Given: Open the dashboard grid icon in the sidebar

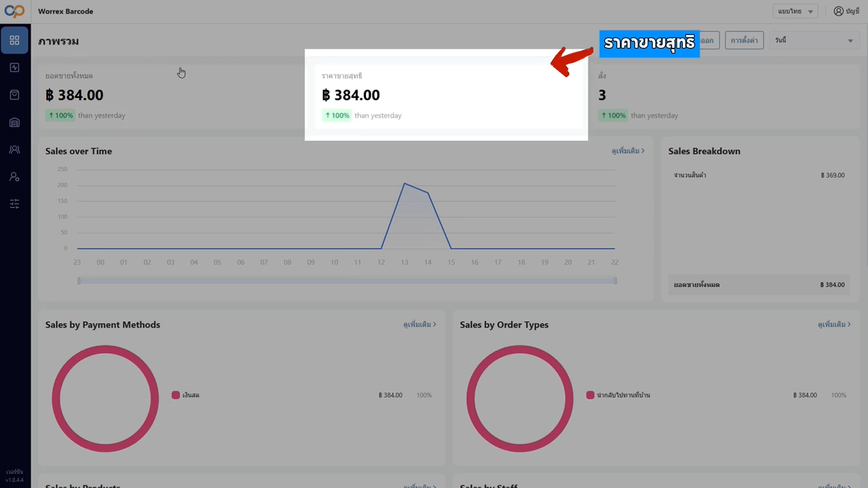Looking at the screenshot, I should (14, 40).
